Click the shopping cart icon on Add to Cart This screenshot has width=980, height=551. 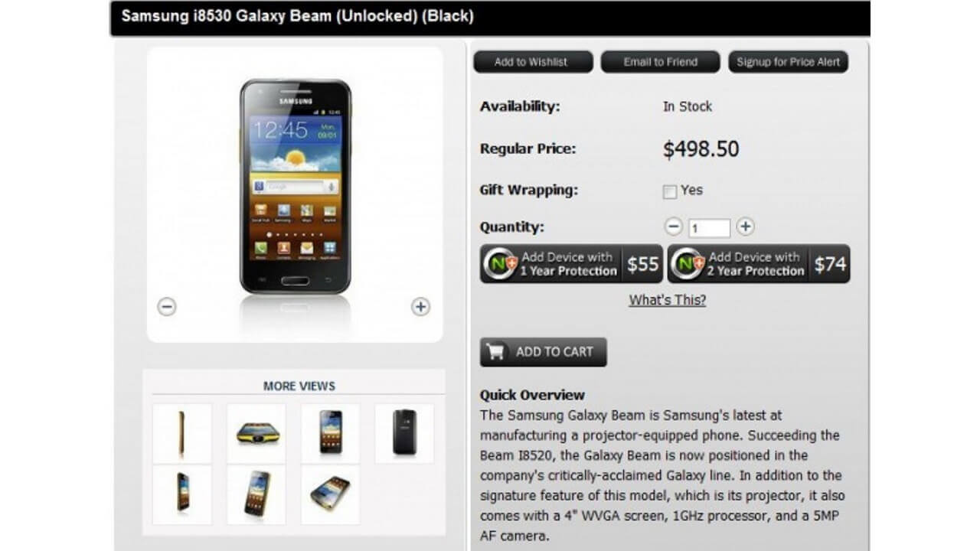click(497, 352)
